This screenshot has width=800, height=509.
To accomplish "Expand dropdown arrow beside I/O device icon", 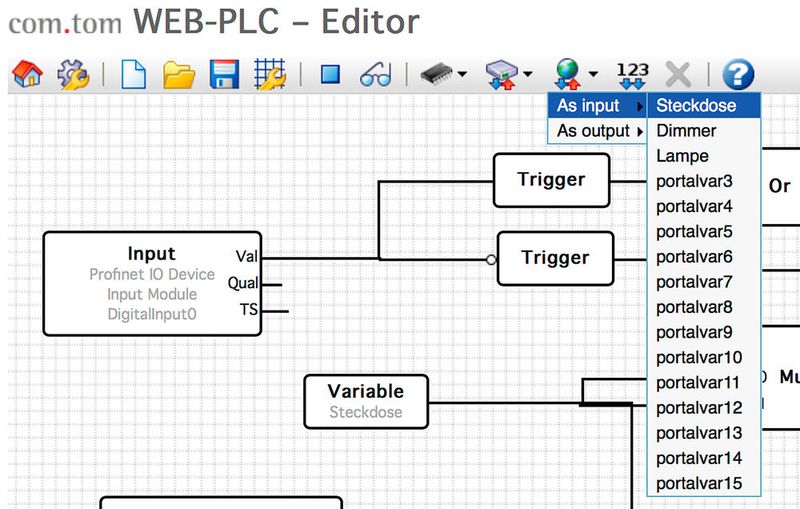I will pos(528,74).
